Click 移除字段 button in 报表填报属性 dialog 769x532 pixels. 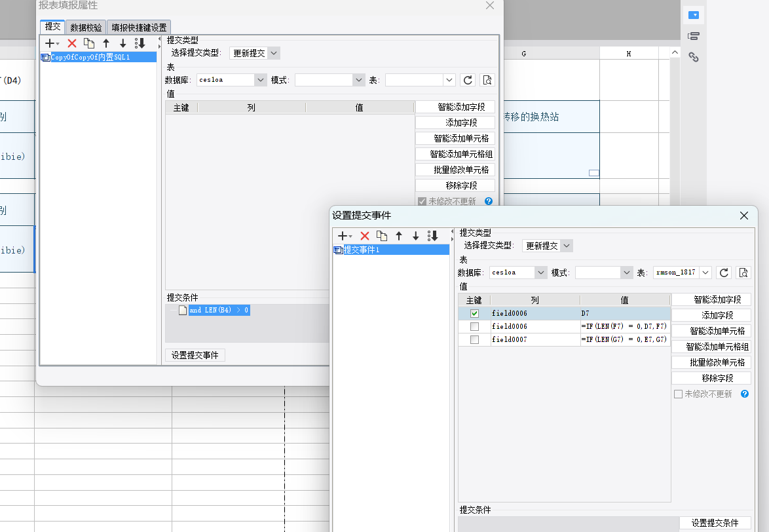point(455,185)
